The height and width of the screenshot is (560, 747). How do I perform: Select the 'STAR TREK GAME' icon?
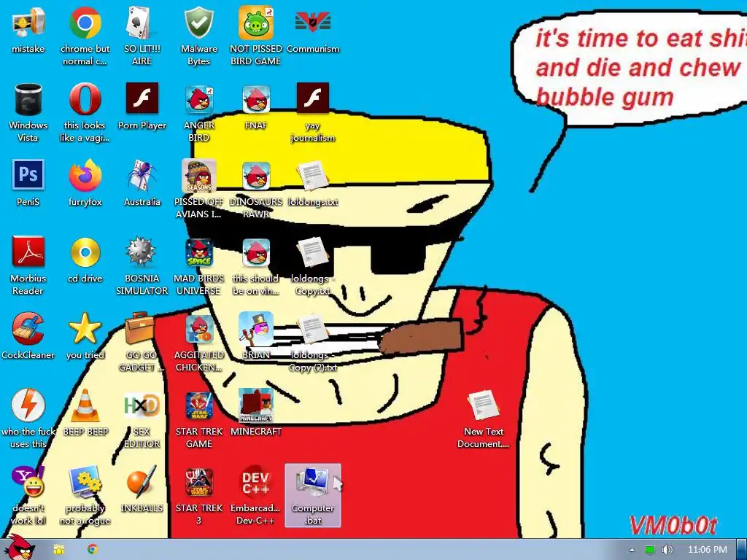point(199,419)
